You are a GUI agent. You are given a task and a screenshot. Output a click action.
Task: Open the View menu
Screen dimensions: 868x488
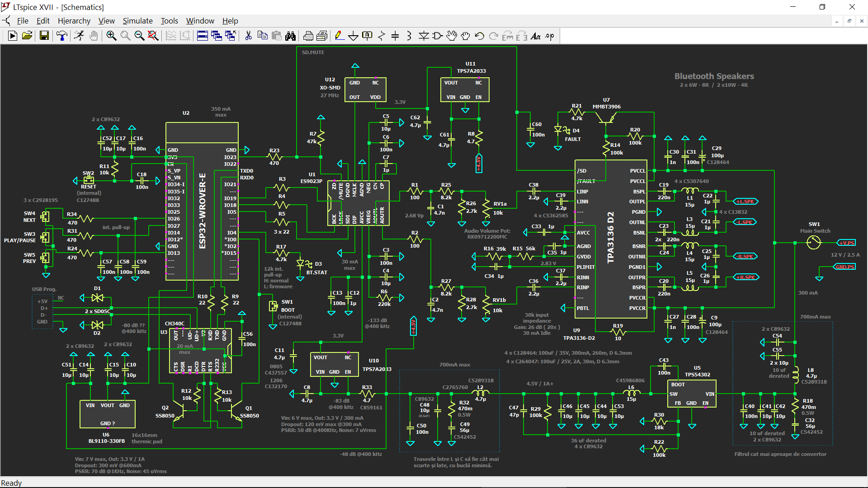click(x=107, y=21)
